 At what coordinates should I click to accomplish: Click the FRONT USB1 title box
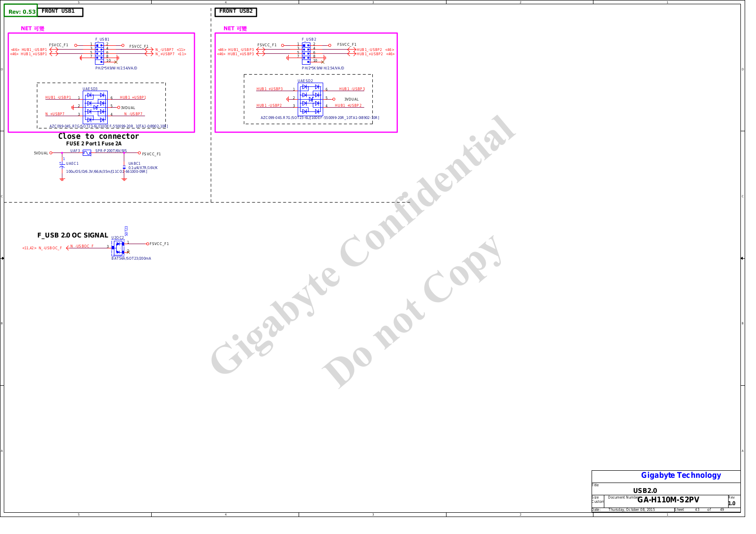(x=60, y=11)
